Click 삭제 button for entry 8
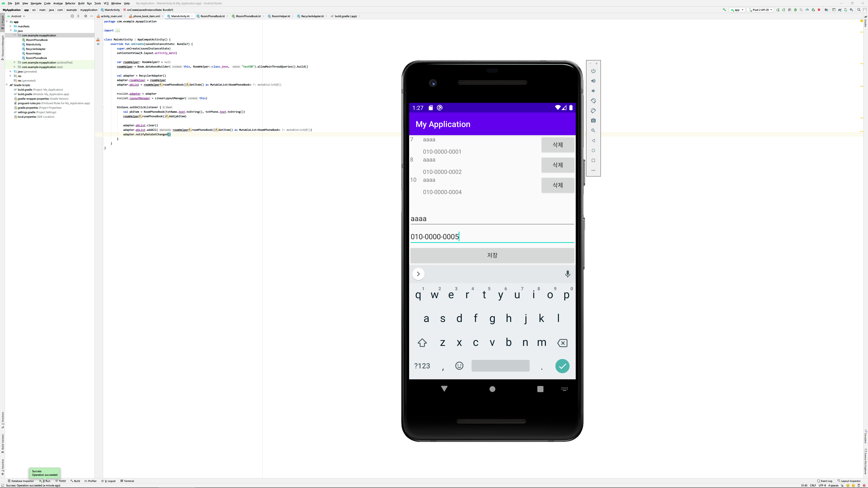 click(558, 165)
